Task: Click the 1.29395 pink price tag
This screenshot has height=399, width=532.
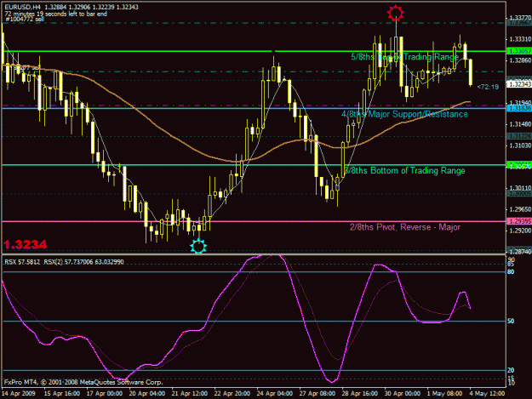Action: click(519, 221)
